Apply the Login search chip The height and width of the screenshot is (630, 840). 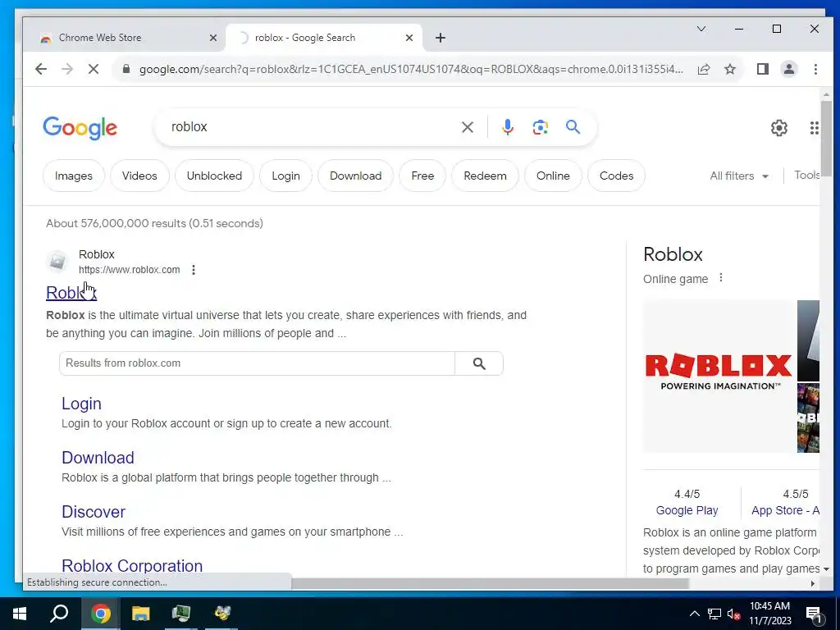(x=285, y=176)
